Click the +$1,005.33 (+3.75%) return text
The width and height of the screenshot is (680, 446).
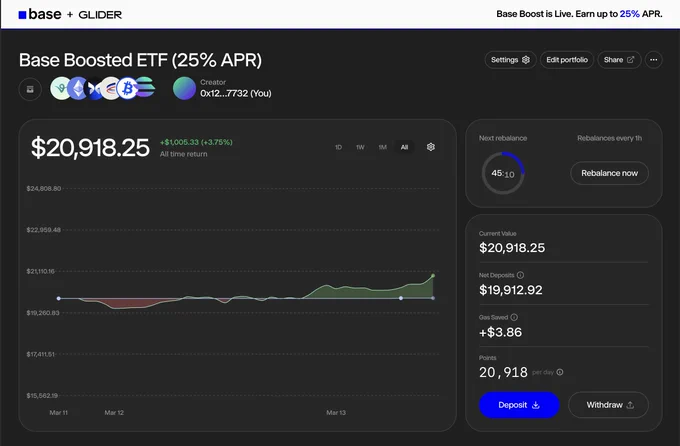[x=196, y=142]
